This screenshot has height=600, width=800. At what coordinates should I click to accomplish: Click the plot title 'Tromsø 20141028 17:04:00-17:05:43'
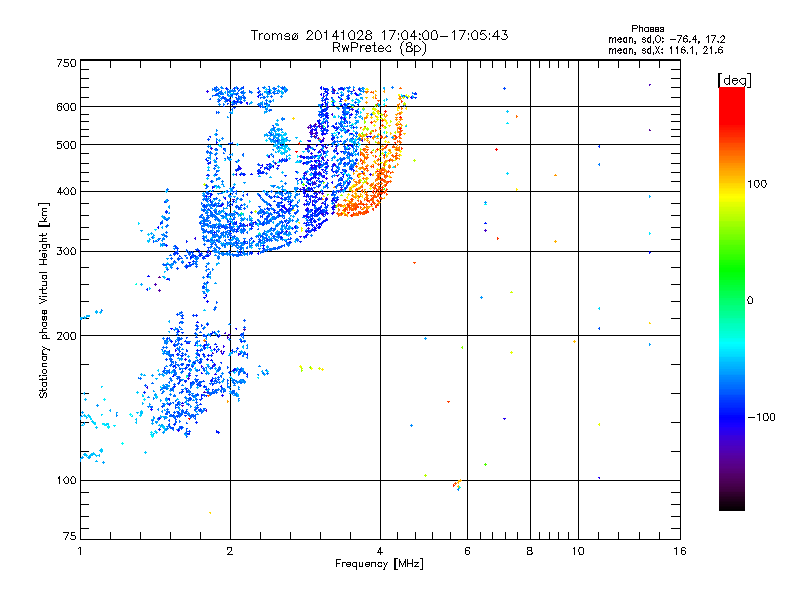(x=379, y=35)
